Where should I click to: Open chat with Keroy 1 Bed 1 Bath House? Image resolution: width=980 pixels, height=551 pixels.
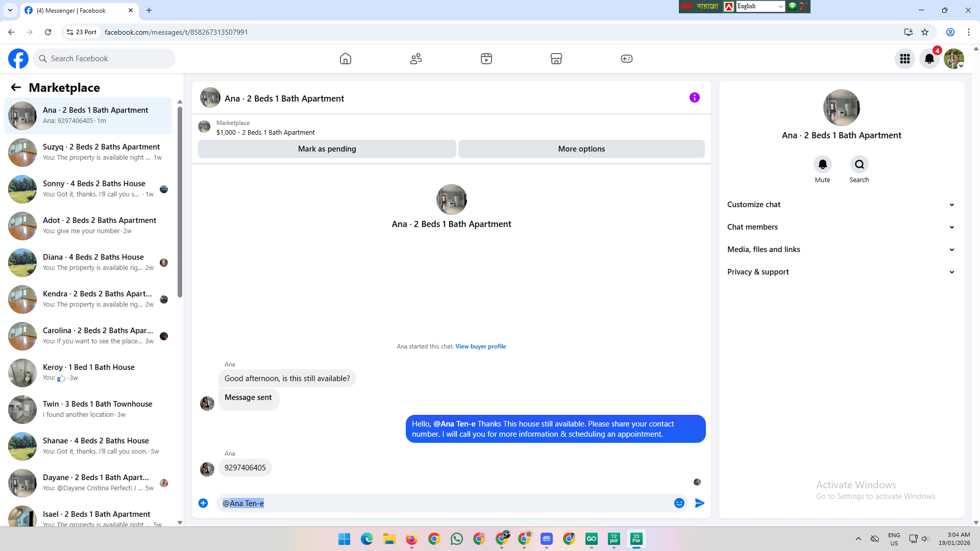(88, 372)
